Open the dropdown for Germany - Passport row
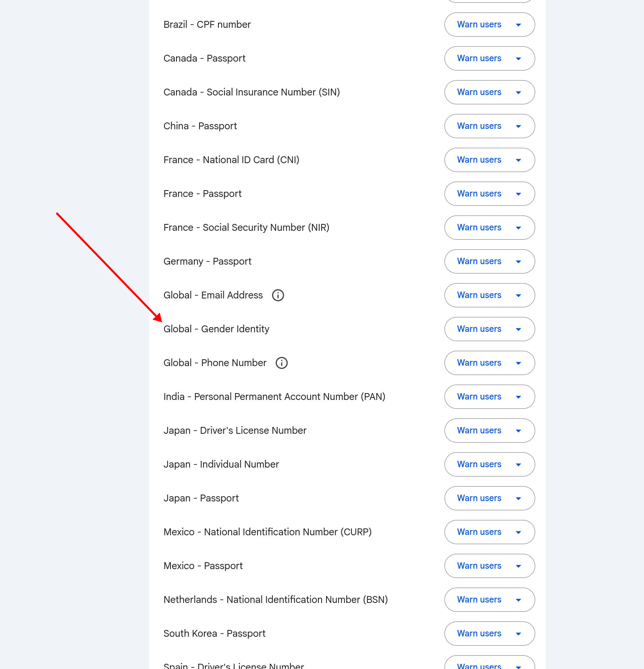The image size is (644, 669). [x=518, y=261]
